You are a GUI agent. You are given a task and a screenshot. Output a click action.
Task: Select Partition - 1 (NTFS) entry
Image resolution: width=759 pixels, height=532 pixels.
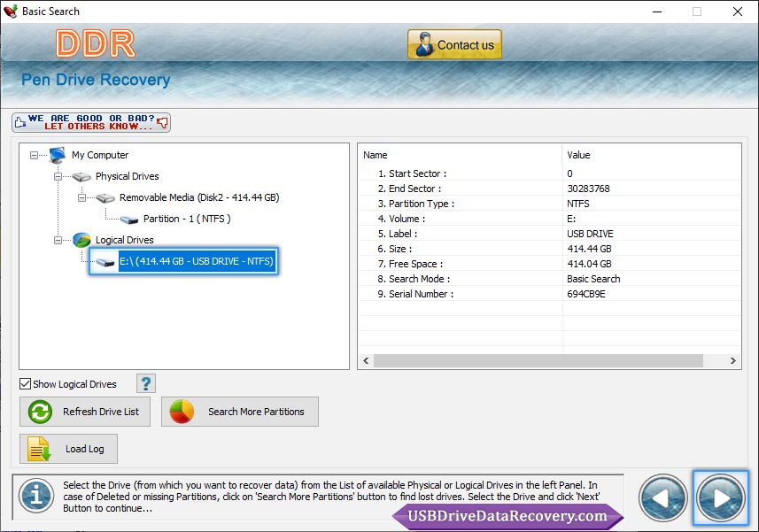pos(187,219)
